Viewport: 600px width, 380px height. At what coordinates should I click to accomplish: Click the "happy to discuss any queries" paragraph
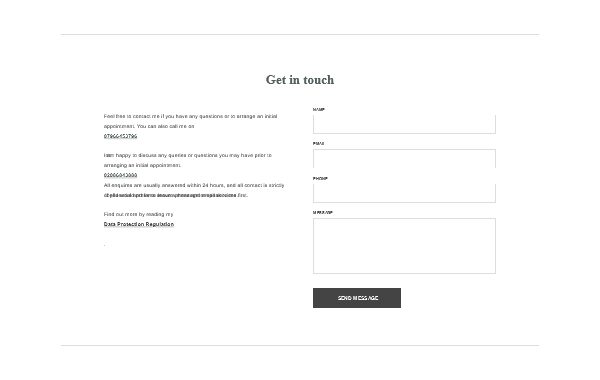tap(188, 160)
